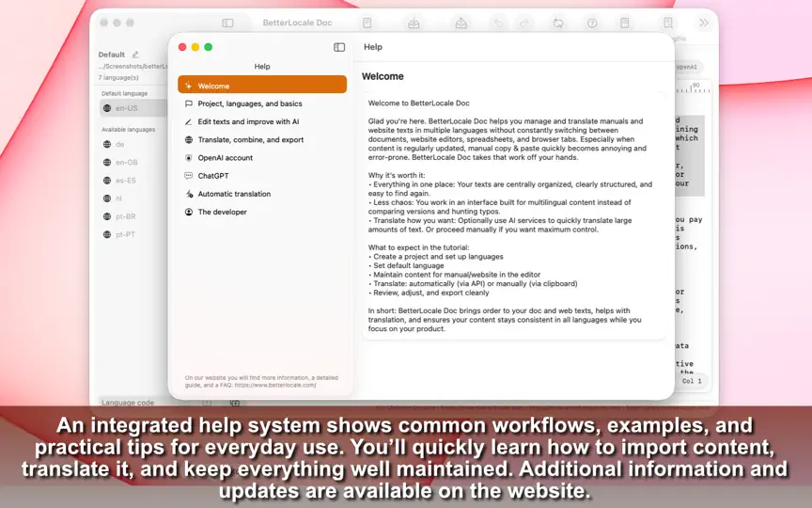Click the chat bubble icon beside ChatGPT
The image size is (812, 508).
click(189, 176)
